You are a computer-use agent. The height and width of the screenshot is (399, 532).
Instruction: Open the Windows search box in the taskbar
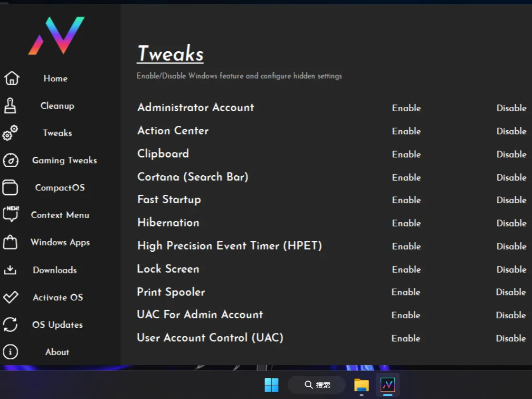[x=316, y=385]
